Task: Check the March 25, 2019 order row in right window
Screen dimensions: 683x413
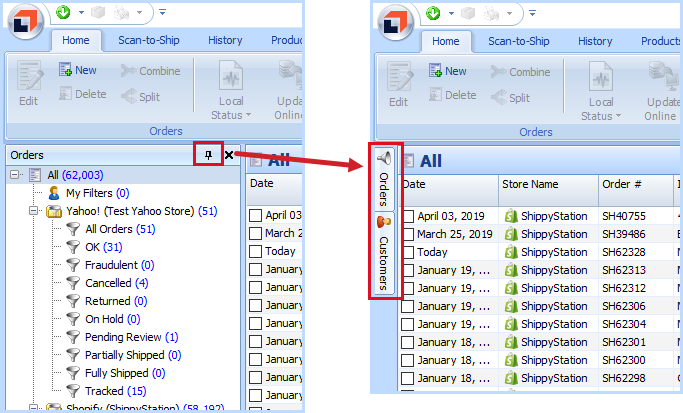Action: click(x=408, y=234)
